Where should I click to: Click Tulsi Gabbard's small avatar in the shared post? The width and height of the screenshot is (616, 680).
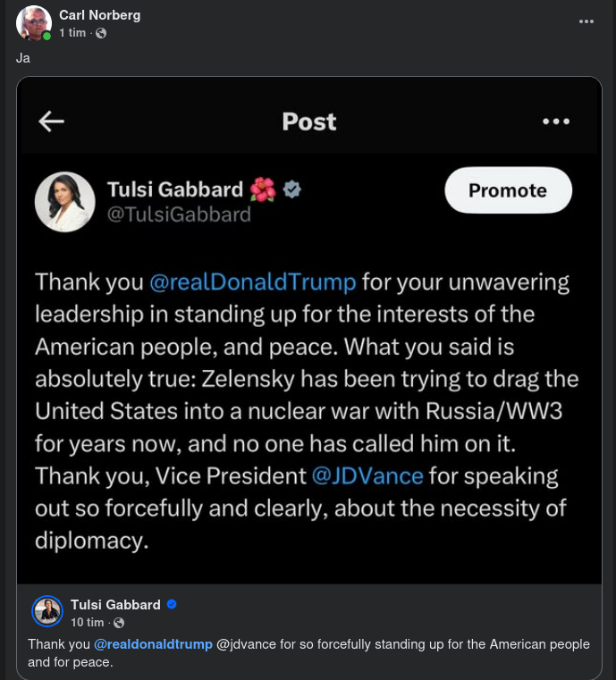point(47,612)
